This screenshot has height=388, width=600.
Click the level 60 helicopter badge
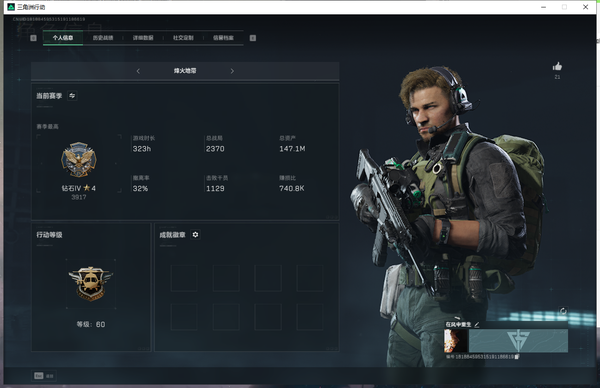point(91,284)
